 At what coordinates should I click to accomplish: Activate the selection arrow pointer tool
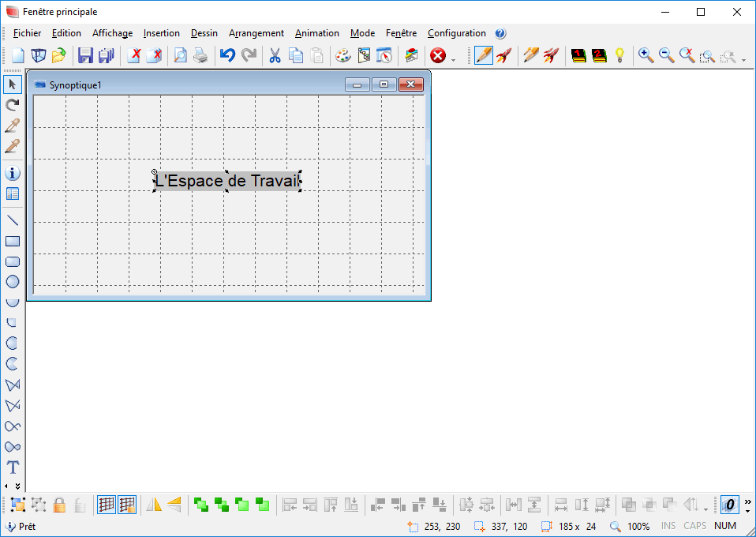13,84
